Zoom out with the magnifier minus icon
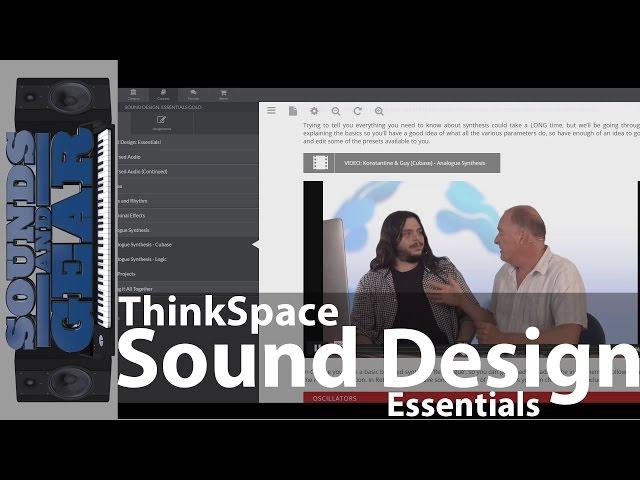Screen dimensions: 640x480 [336, 111]
